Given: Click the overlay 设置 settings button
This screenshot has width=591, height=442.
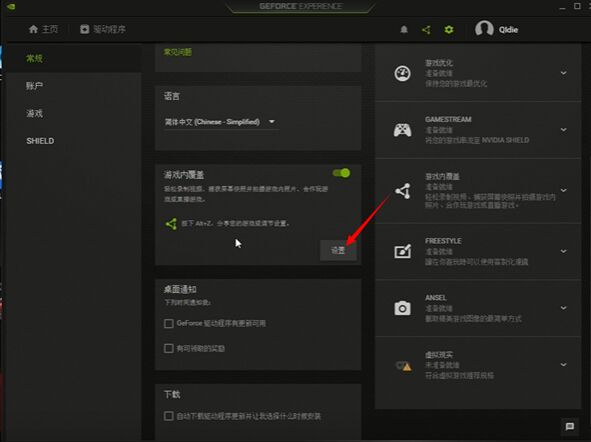Looking at the screenshot, I should pyautogui.click(x=338, y=250).
